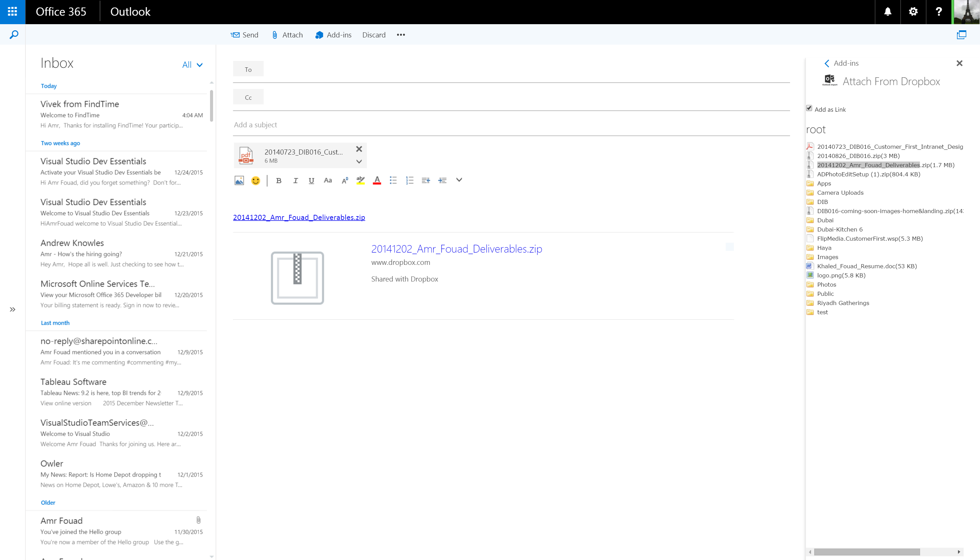Viewport: 980px width, 560px height.
Task: Open the Add-ins menu
Action: point(333,35)
